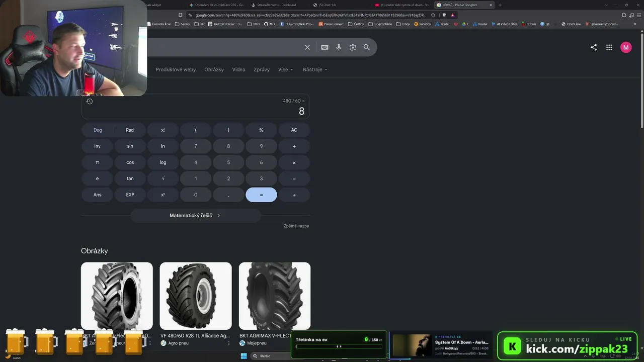Click the share icon near the account avatar
Image resolution: width=644 pixels, height=362 pixels.
594,47
